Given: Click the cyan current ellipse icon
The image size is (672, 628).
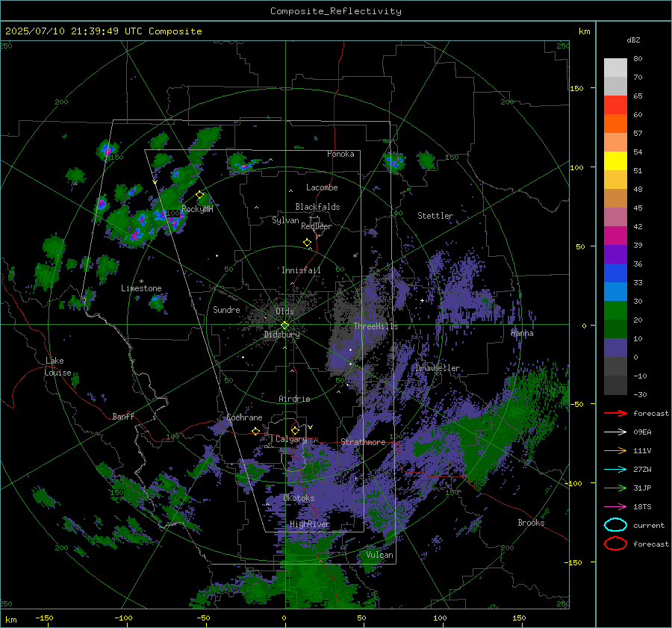Looking at the screenshot, I should [615, 525].
